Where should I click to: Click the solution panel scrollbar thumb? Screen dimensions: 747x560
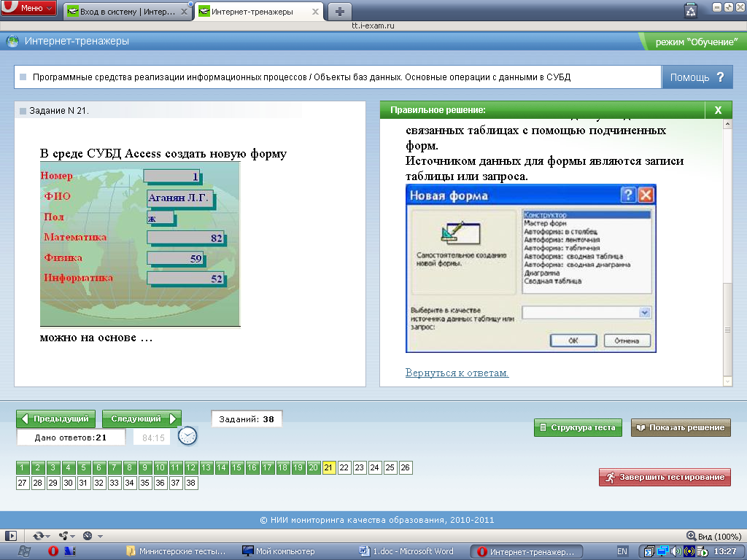tap(727, 330)
